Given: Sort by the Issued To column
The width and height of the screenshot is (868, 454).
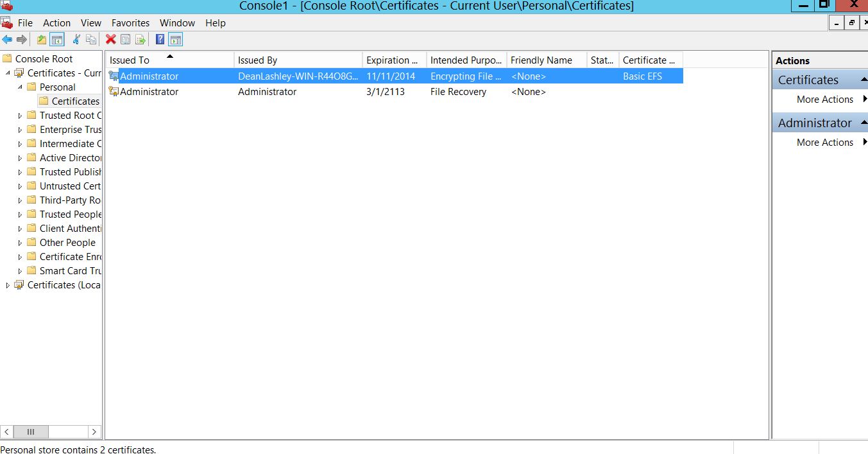Looking at the screenshot, I should tap(169, 60).
